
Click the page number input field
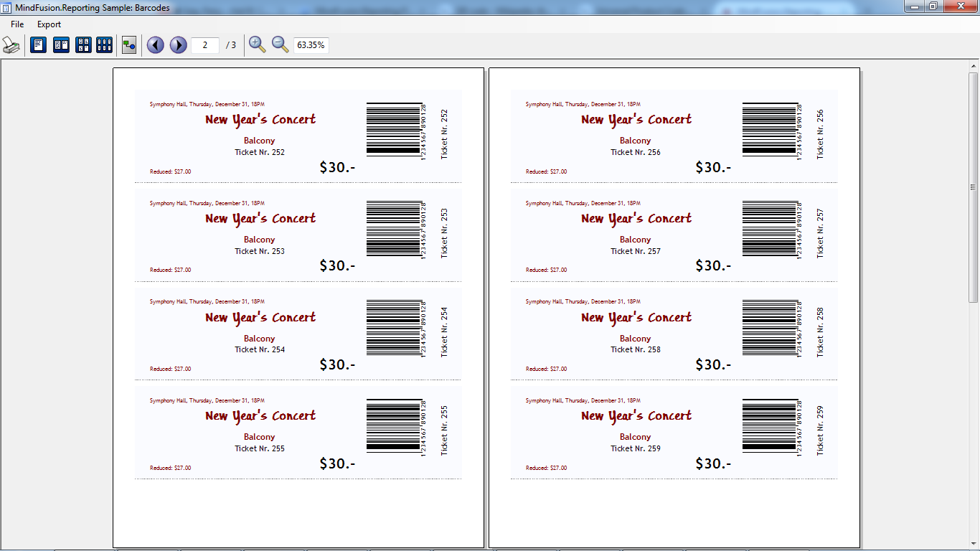[x=205, y=45]
